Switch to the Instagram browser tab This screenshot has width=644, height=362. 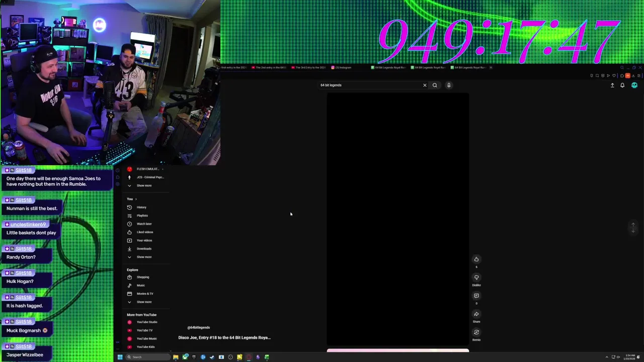[x=342, y=67]
